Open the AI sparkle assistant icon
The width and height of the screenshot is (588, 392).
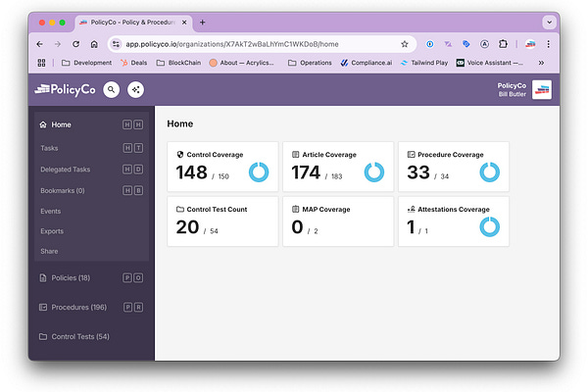[136, 89]
